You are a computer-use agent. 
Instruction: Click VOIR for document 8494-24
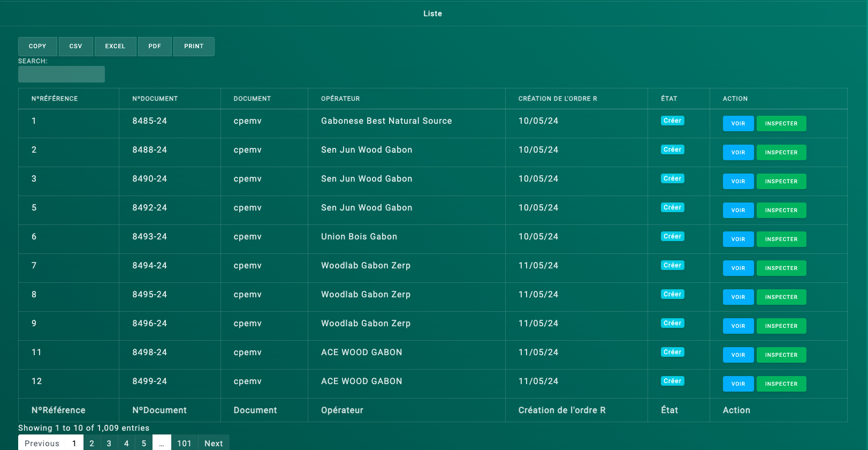(x=738, y=268)
